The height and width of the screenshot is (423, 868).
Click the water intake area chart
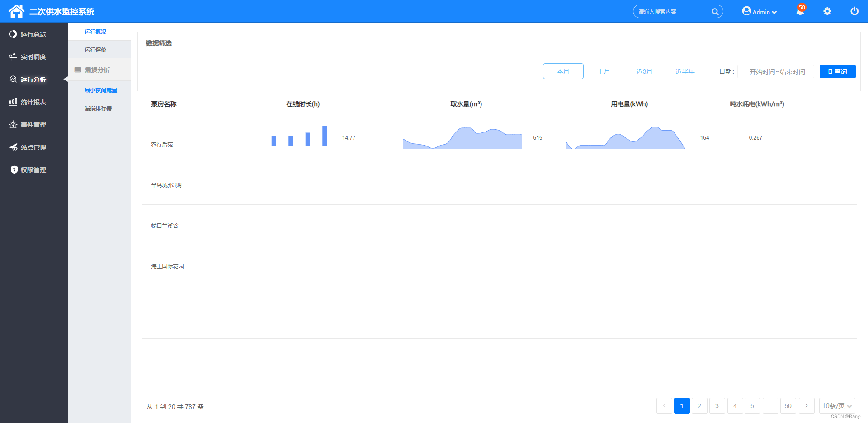pyautogui.click(x=462, y=138)
